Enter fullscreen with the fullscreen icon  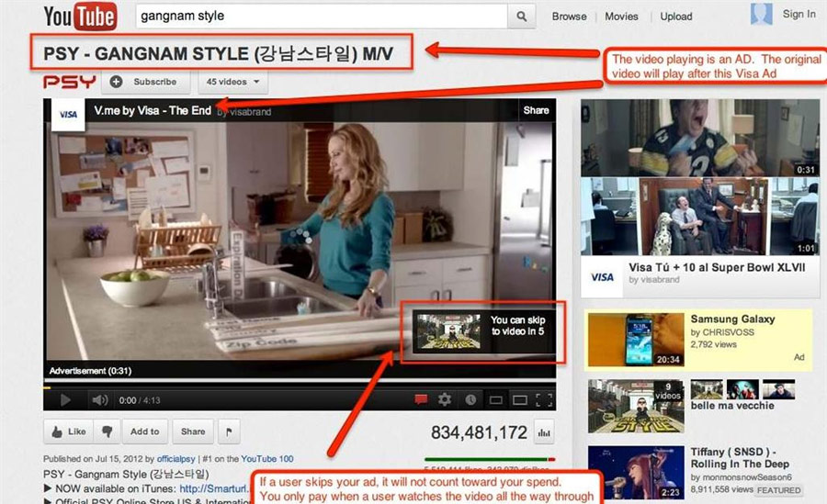544,400
